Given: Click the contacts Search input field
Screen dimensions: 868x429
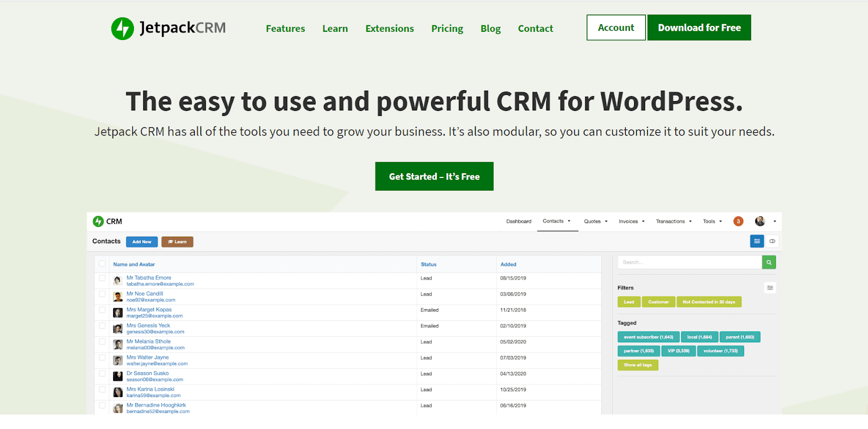Looking at the screenshot, I should coord(690,263).
